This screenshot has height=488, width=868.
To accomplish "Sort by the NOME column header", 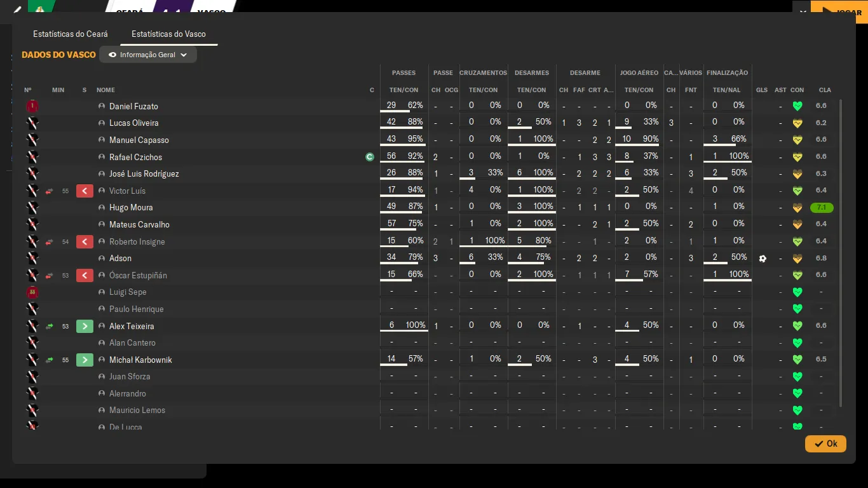I will point(105,90).
